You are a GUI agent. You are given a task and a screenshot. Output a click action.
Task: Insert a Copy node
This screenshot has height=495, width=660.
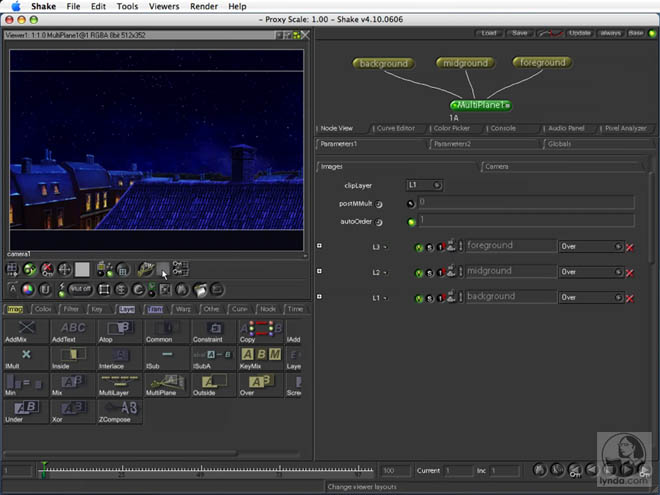tap(261, 331)
